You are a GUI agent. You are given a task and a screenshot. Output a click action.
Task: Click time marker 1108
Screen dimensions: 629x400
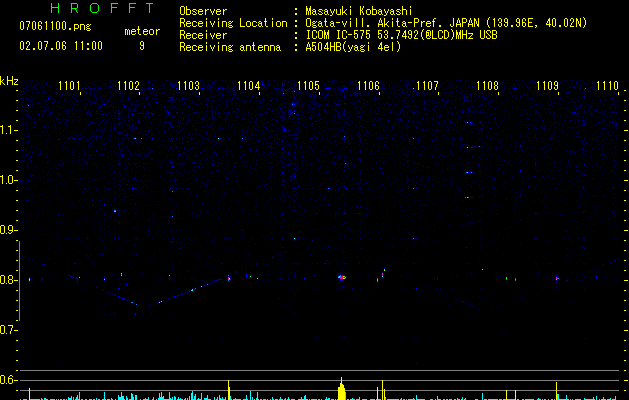point(487,86)
